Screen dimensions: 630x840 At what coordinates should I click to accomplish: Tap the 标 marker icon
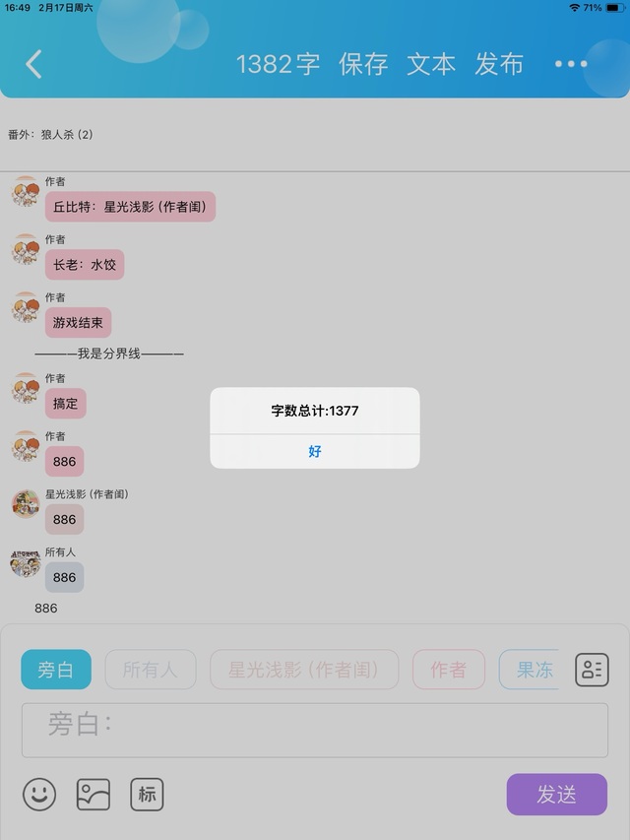pyautogui.click(x=147, y=795)
